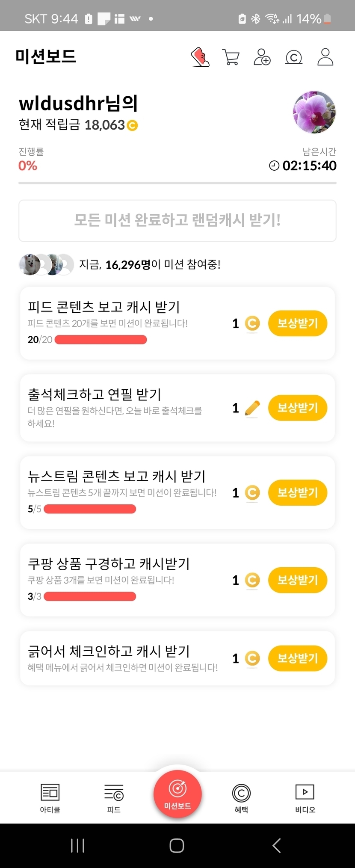Tap the invite friend icon
355x868 pixels.
tap(262, 57)
